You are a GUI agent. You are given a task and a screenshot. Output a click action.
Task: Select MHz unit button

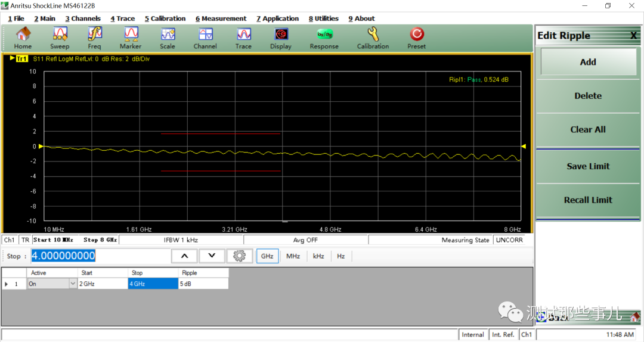[293, 256]
